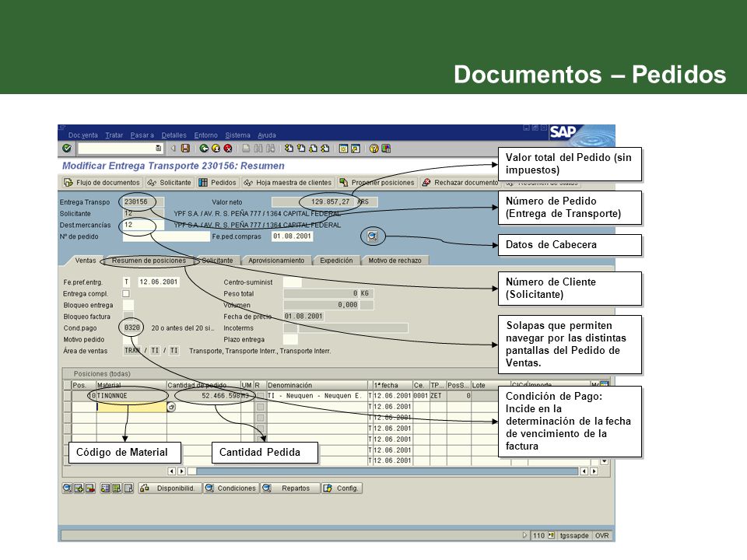
Task: Click the yellow Help question mark icon
Action: click(374, 149)
